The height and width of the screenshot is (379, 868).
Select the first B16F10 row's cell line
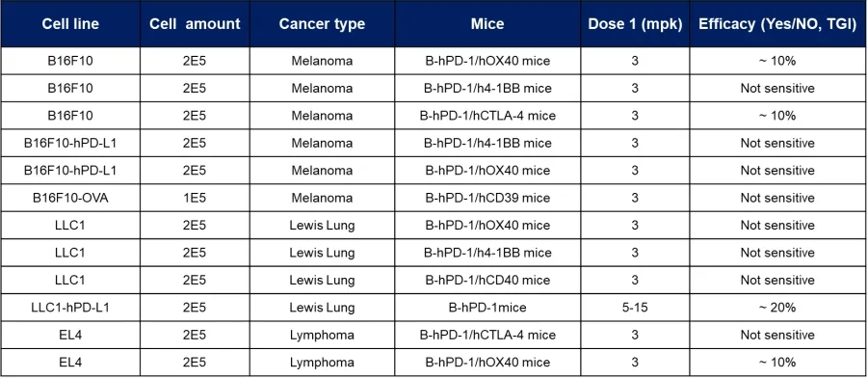pos(70,61)
